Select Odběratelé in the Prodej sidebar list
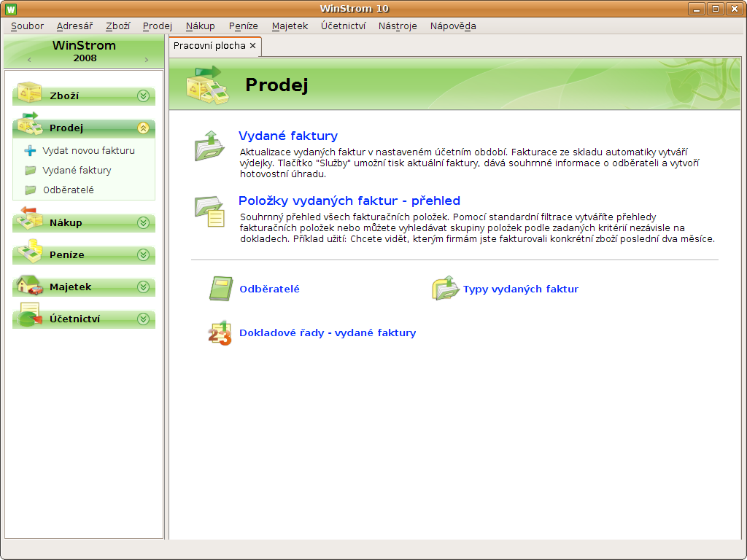 pos(68,190)
